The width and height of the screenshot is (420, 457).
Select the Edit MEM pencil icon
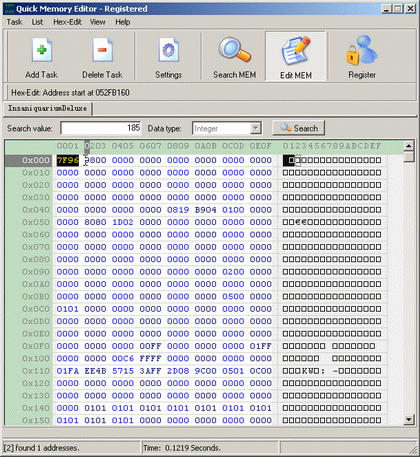[x=296, y=50]
